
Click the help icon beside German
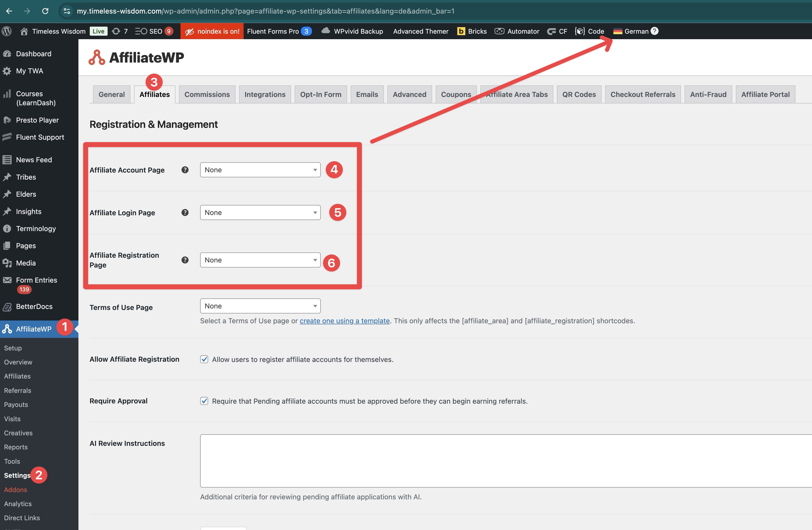(654, 31)
